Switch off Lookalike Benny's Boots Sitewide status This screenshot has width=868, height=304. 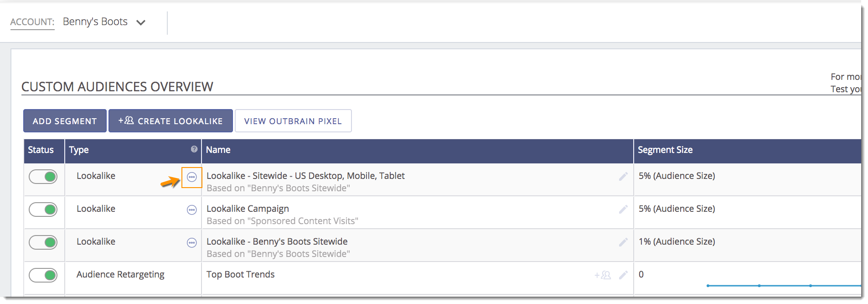[43, 242]
